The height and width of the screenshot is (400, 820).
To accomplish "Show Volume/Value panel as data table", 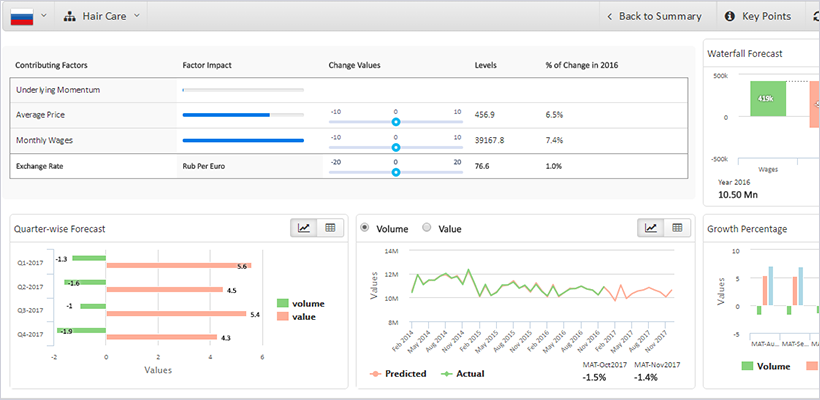I will pos(677,229).
